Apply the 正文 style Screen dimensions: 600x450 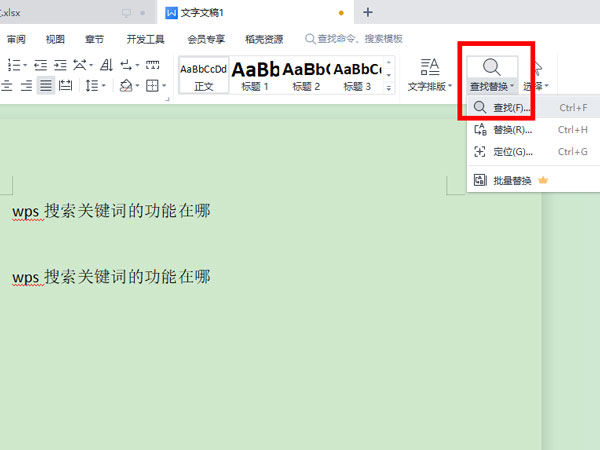[204, 75]
